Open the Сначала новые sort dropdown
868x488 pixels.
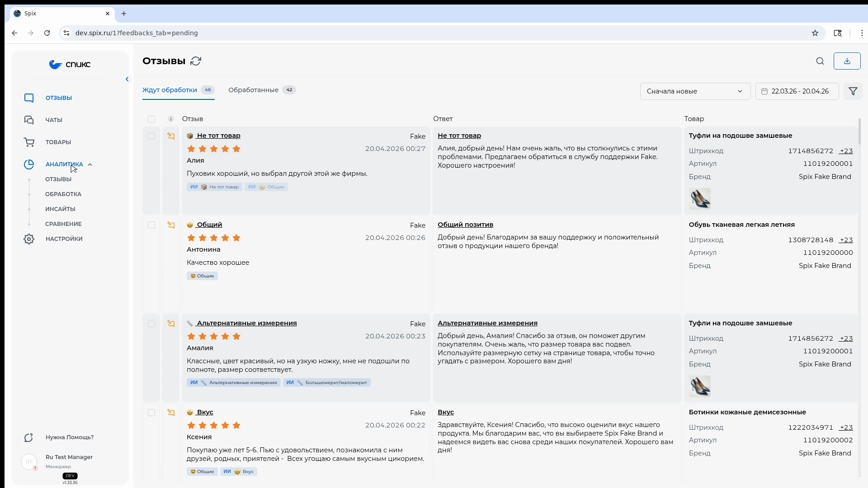pos(695,91)
